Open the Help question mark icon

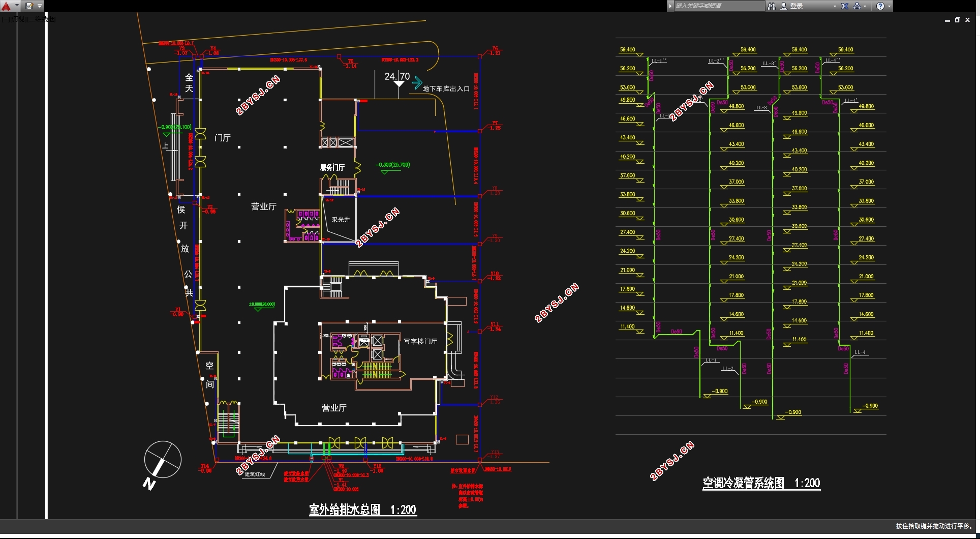point(880,6)
